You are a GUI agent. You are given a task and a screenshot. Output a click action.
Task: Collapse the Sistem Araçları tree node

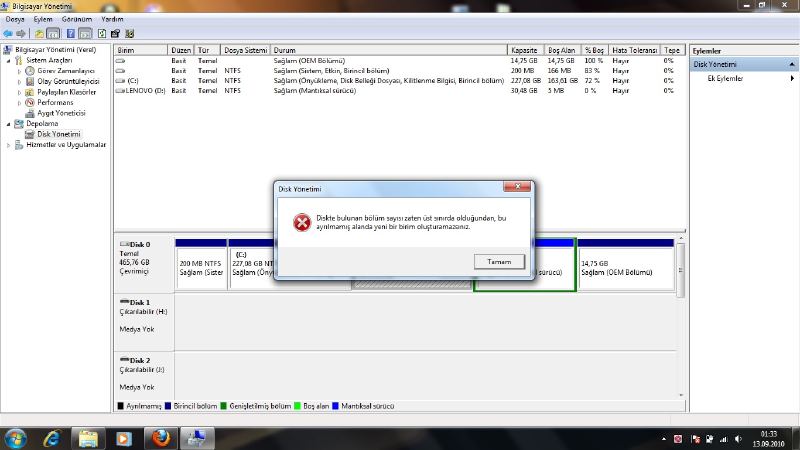(x=9, y=60)
